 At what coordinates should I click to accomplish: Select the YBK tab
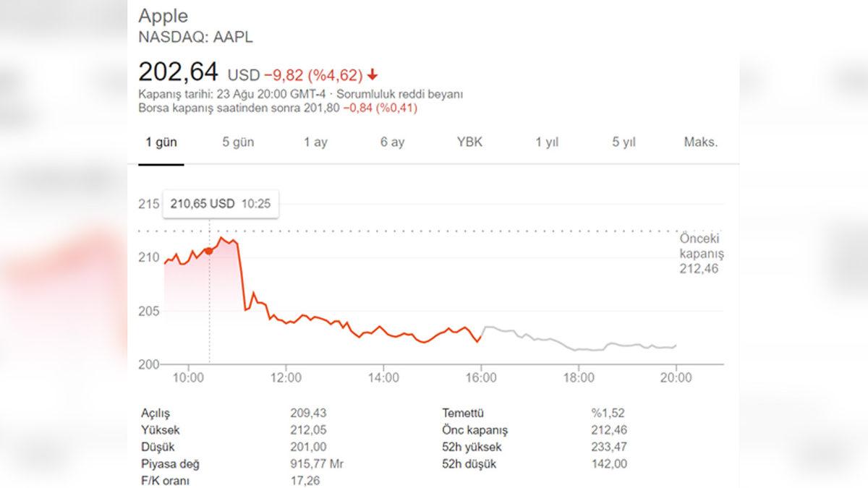tap(469, 142)
